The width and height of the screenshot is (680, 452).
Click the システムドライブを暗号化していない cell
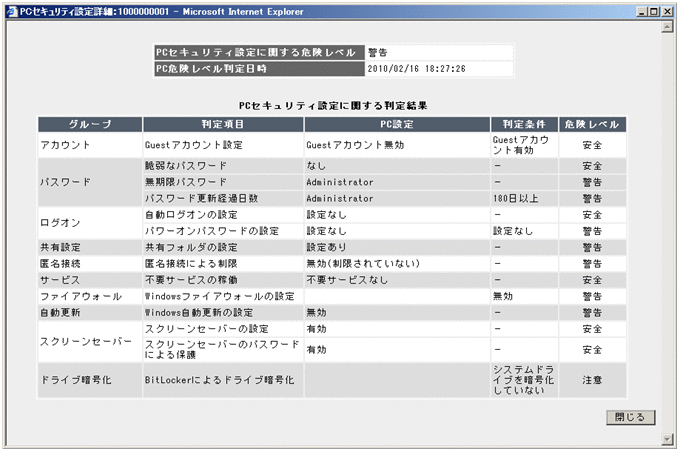[x=524, y=380]
